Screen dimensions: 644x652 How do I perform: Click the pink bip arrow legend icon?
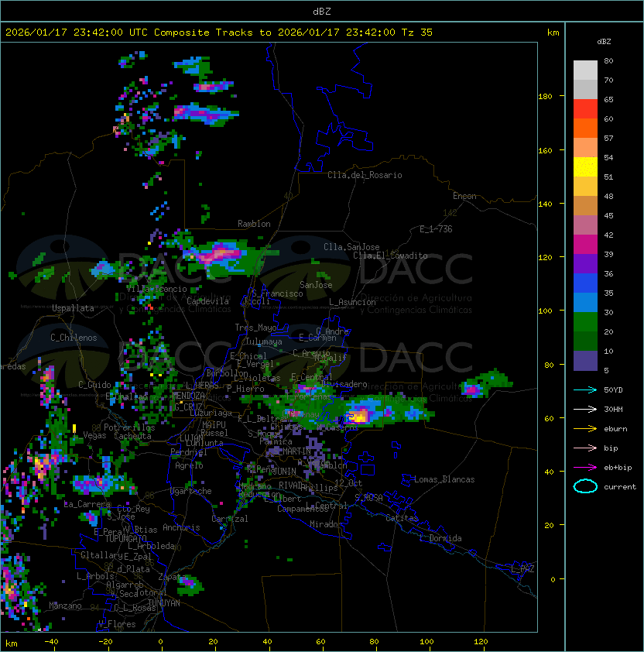coord(585,448)
